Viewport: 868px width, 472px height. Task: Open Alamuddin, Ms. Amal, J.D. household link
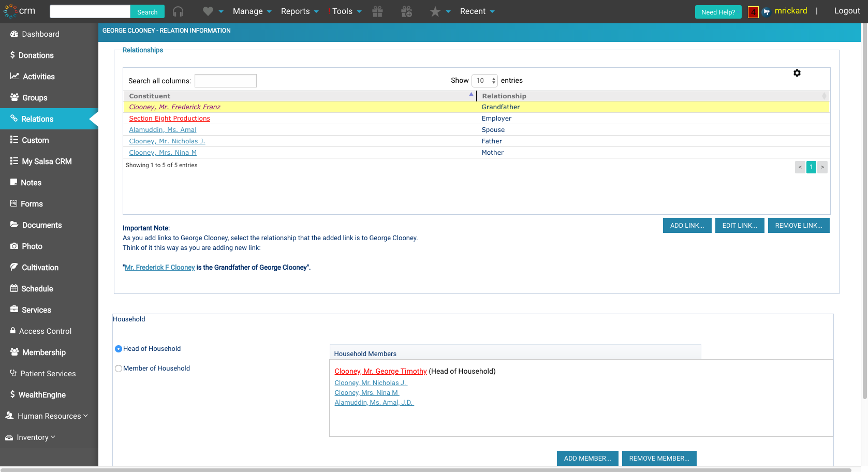tap(374, 403)
